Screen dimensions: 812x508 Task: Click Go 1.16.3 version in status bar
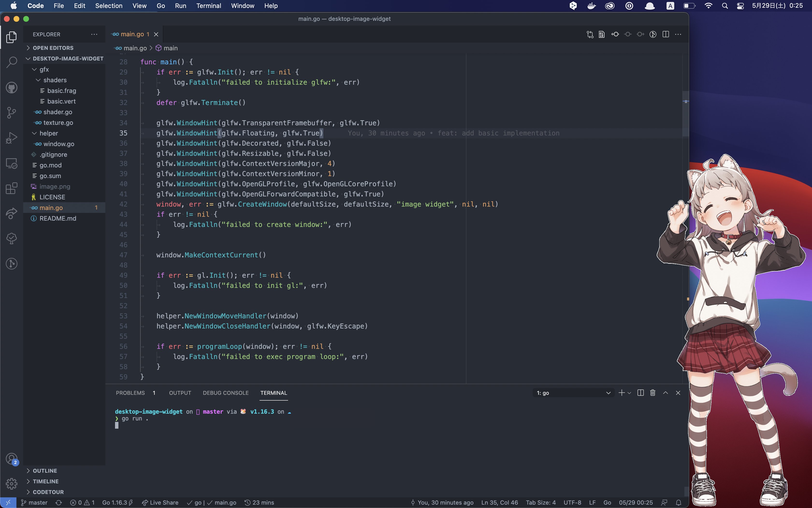pyautogui.click(x=117, y=503)
